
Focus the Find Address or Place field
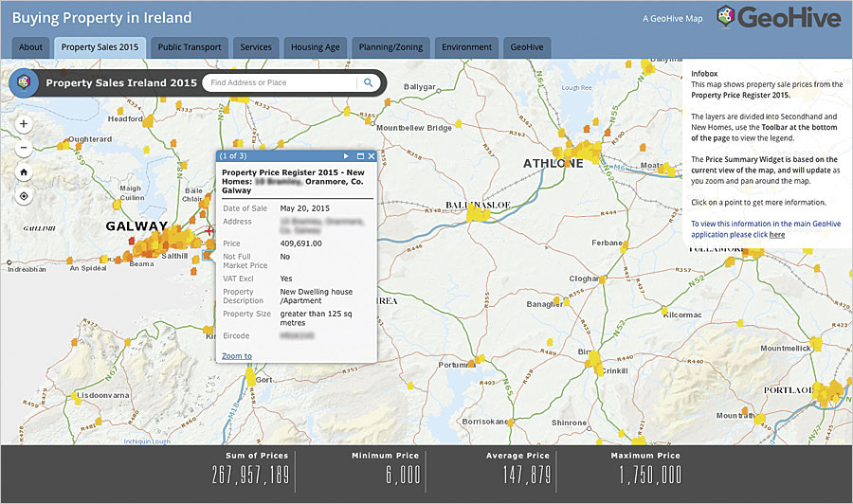tap(280, 82)
